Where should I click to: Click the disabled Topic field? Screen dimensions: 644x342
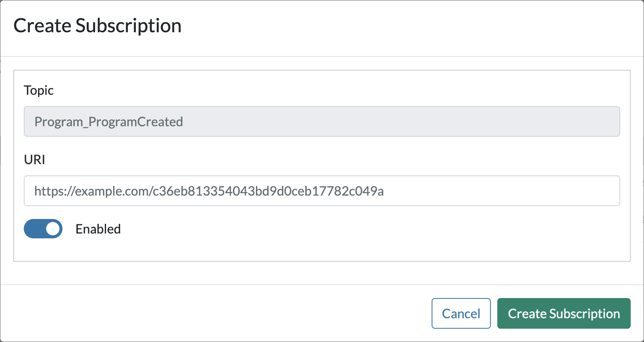point(322,121)
